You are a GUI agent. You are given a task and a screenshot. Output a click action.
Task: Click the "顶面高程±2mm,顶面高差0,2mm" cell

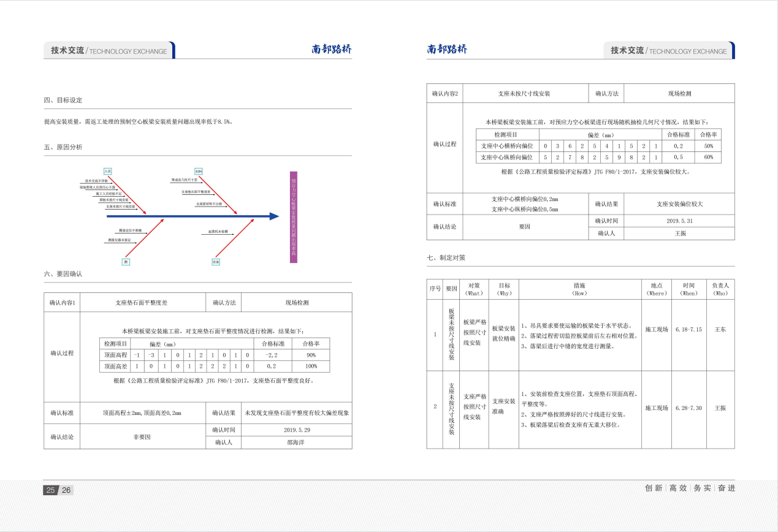(142, 413)
